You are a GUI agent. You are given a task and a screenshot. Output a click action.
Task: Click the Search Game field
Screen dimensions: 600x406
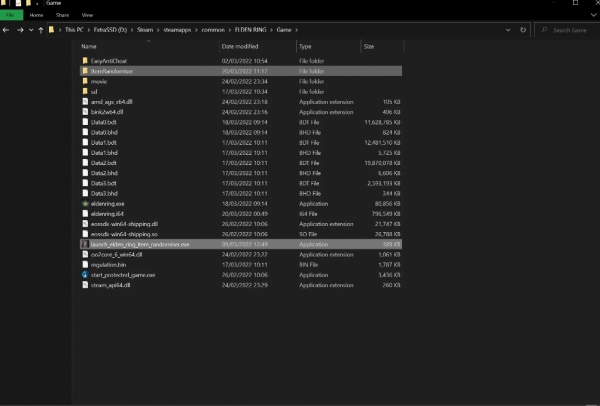(568, 30)
